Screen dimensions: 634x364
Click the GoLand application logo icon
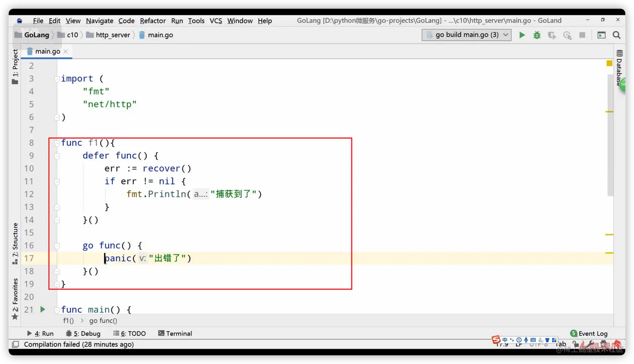[20, 21]
